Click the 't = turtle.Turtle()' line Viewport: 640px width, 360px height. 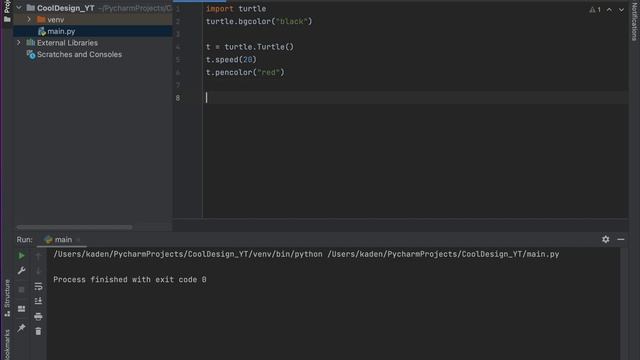coord(250,47)
